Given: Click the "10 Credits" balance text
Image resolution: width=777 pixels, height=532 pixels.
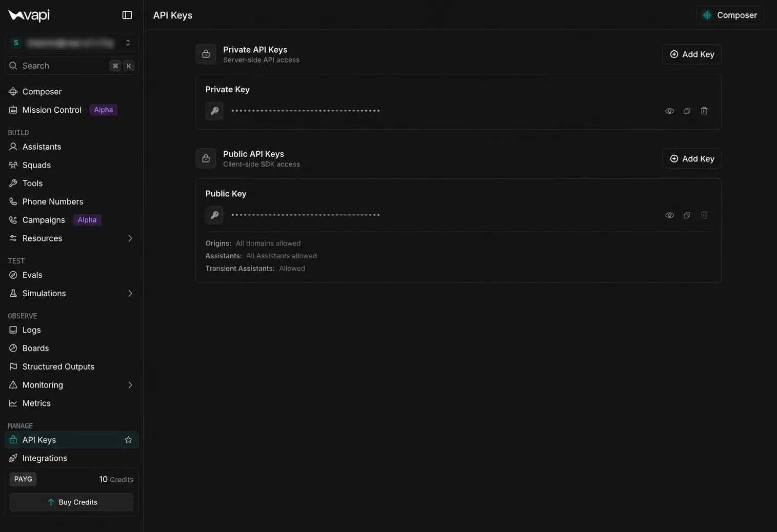Looking at the screenshot, I should [x=116, y=479].
